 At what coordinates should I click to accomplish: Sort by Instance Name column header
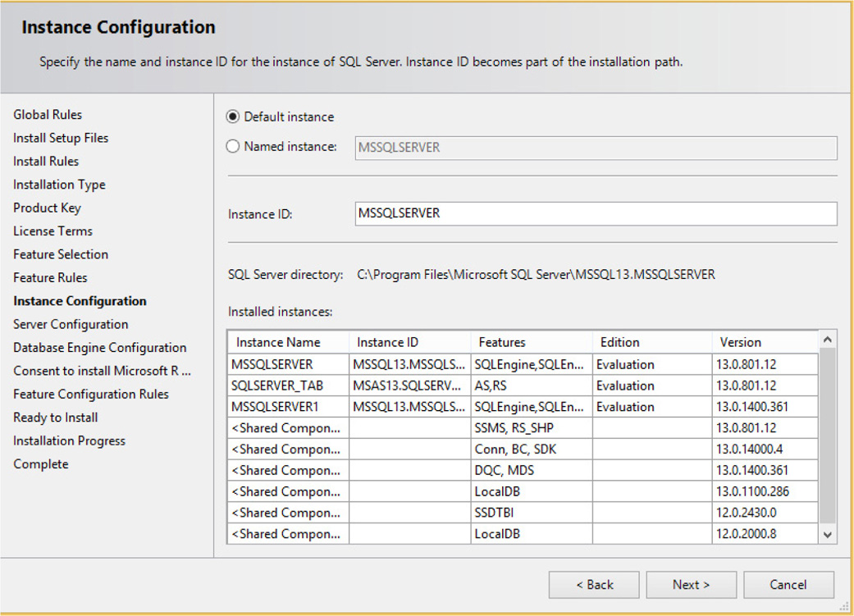tap(289, 342)
